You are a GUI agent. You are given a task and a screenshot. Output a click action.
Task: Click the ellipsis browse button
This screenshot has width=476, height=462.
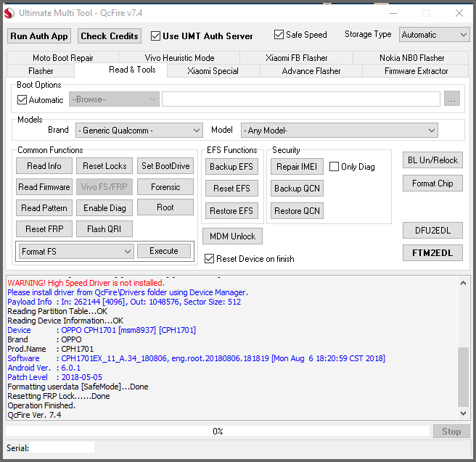(452, 99)
